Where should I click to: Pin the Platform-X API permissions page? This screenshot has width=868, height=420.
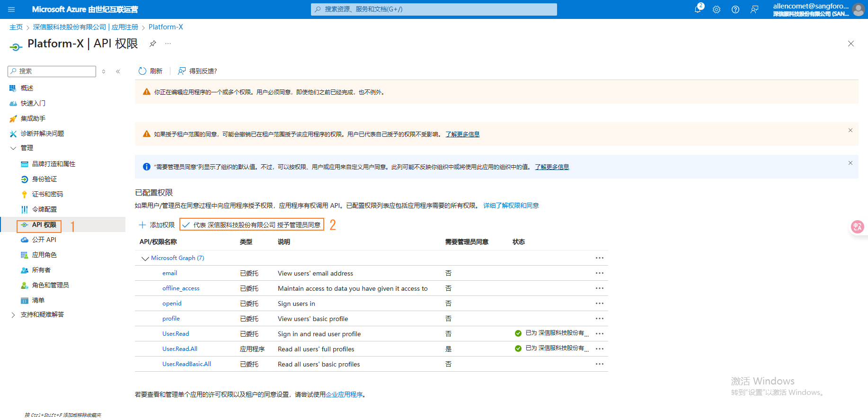153,44
